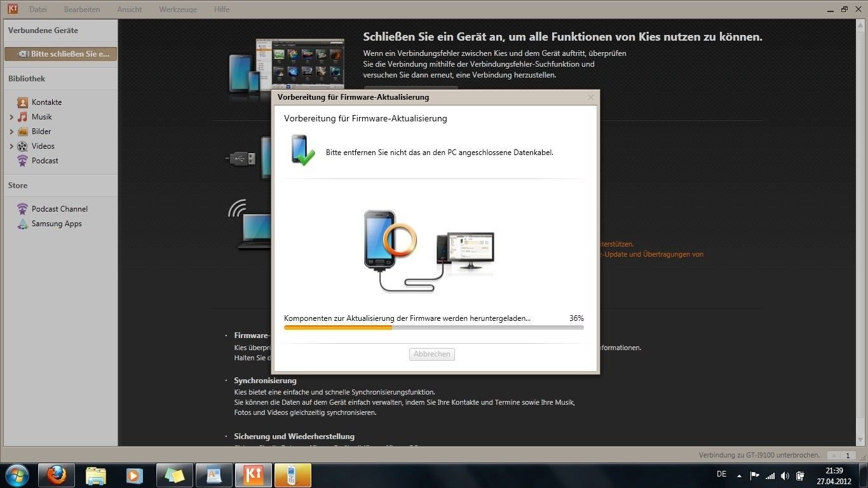Open Bilder via the picture folder icon
Image resolution: width=868 pixels, height=488 pixels.
click(23, 132)
